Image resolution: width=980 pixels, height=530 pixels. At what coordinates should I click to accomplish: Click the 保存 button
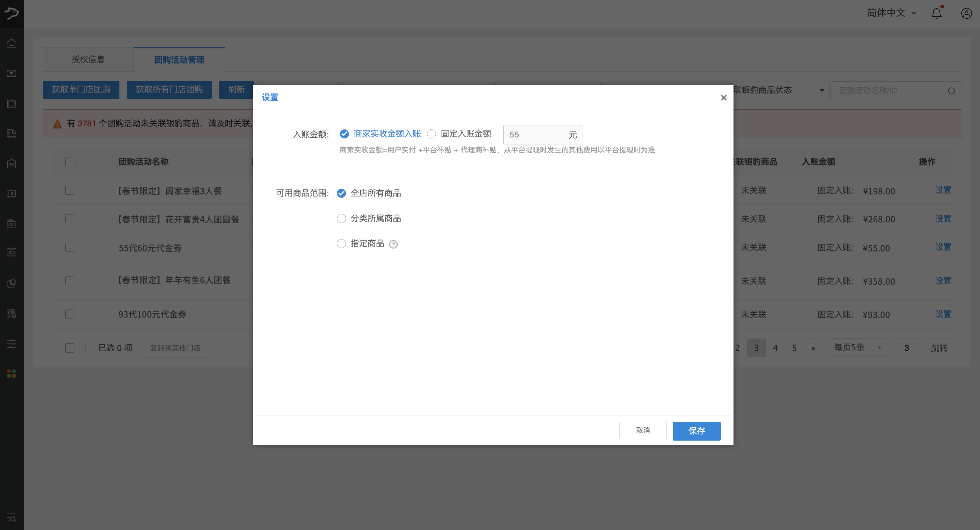(x=696, y=431)
